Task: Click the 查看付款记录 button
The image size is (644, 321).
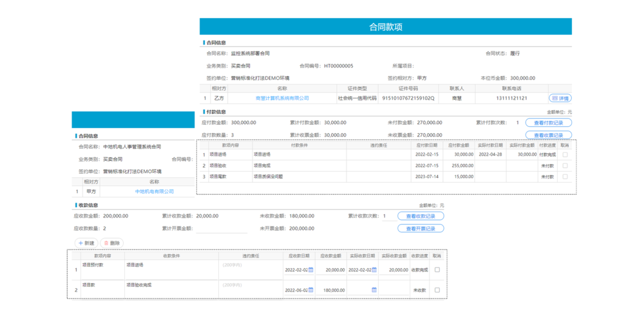Action: point(548,122)
